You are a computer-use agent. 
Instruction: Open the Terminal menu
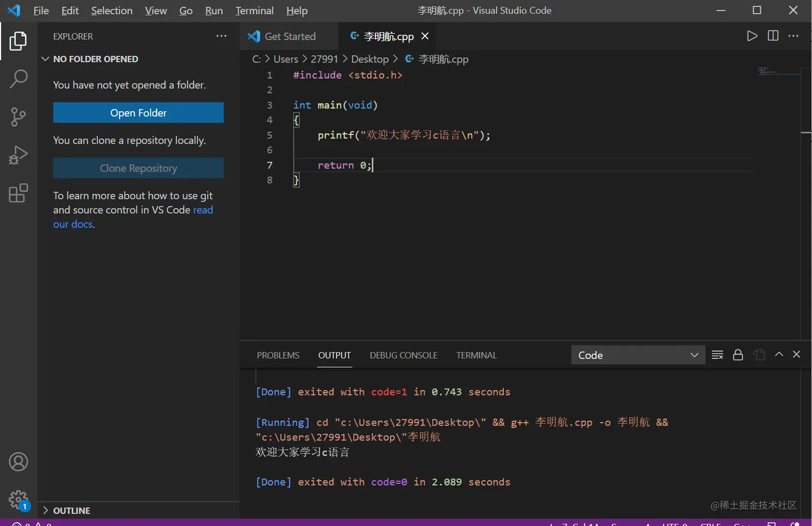click(254, 11)
